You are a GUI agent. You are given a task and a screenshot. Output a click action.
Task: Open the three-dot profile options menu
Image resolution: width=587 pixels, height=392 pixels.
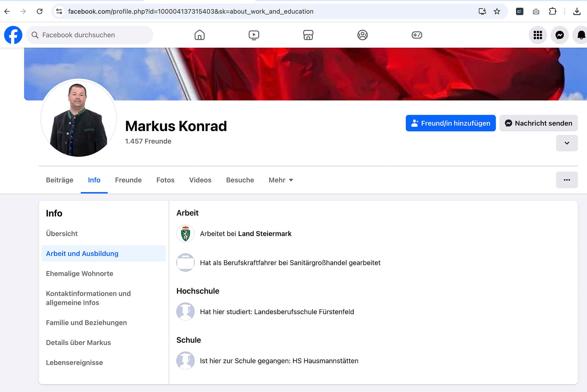tap(567, 180)
